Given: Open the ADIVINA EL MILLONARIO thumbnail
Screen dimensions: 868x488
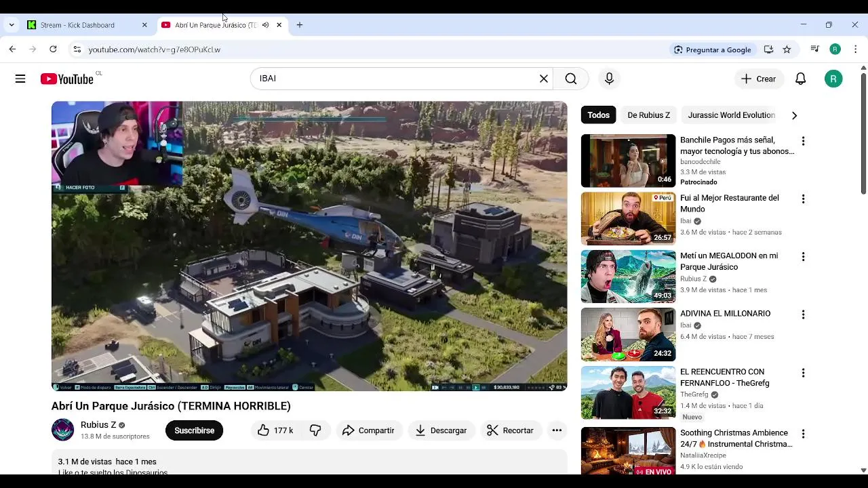Looking at the screenshot, I should (x=628, y=334).
